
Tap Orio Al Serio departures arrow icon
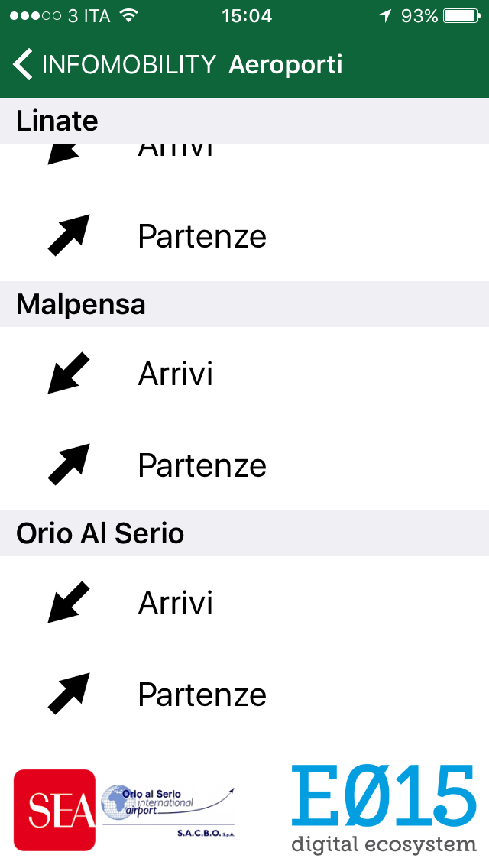[69, 694]
